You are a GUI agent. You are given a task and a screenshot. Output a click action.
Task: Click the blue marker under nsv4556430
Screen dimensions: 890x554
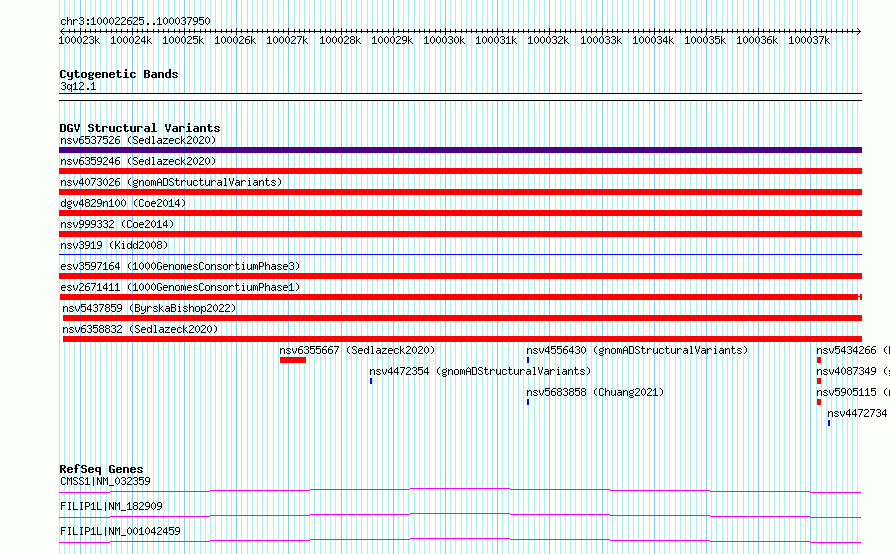(x=528, y=360)
